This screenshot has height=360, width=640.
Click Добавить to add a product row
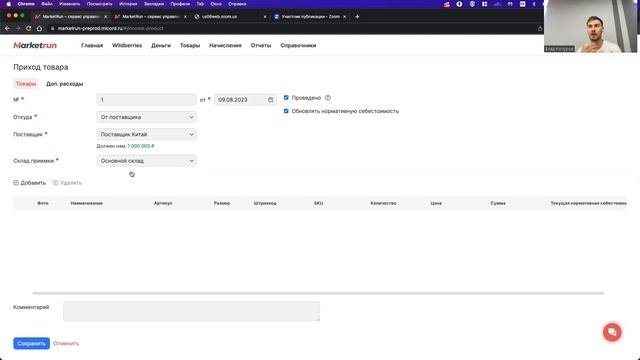pos(29,183)
